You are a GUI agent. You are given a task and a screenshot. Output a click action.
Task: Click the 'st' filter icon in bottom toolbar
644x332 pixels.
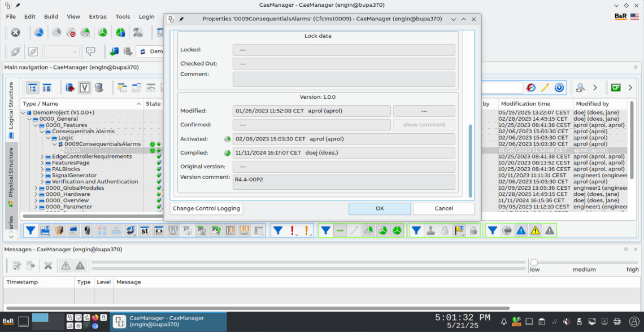tap(145, 230)
